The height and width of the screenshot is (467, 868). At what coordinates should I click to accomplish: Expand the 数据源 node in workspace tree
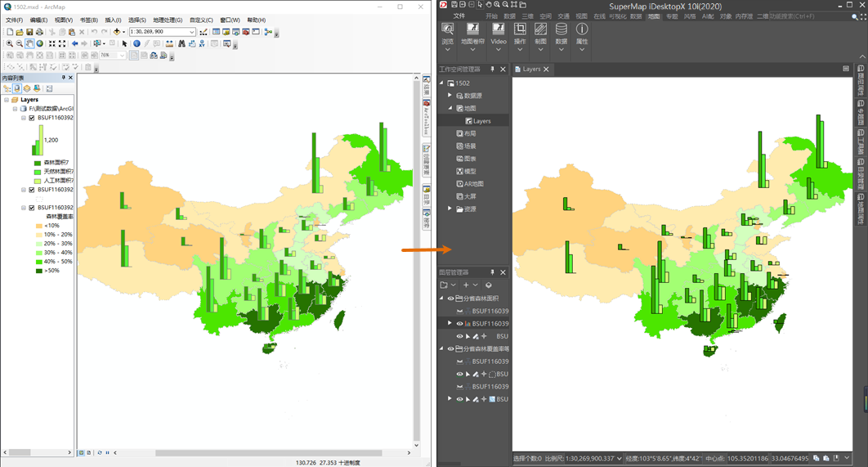tap(449, 96)
